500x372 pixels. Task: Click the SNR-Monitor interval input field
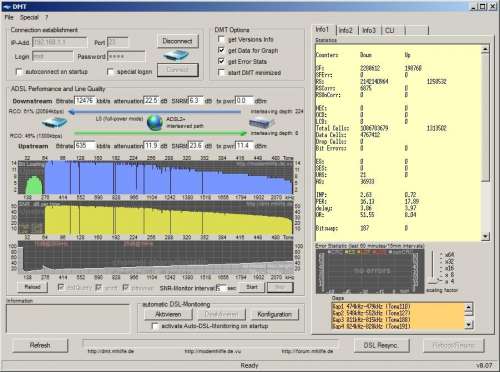(220, 288)
